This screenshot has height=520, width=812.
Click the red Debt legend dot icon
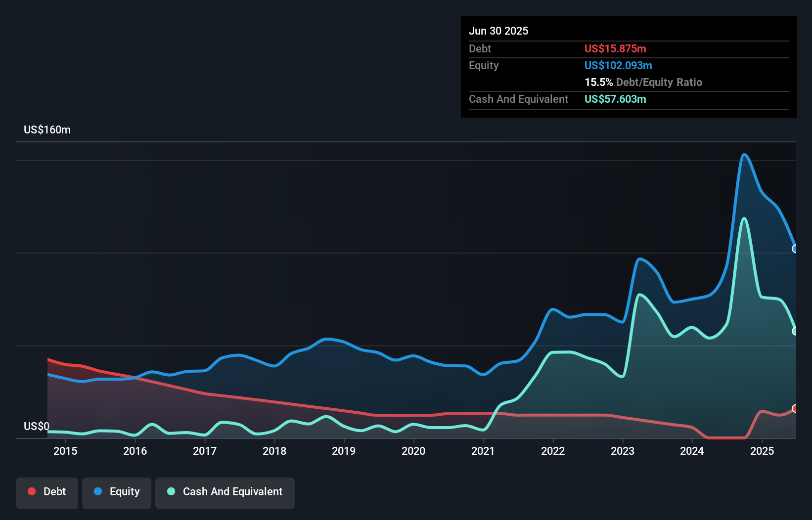pos(31,491)
